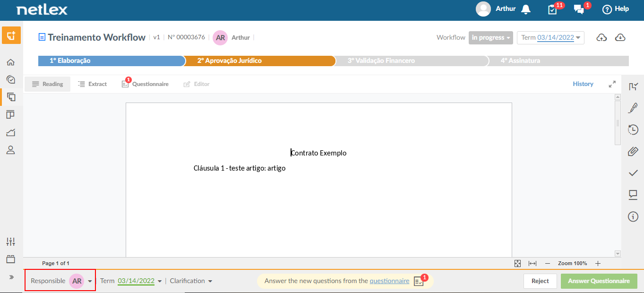Open notifications bell icon
This screenshot has width=644, height=293.
pos(525,9)
